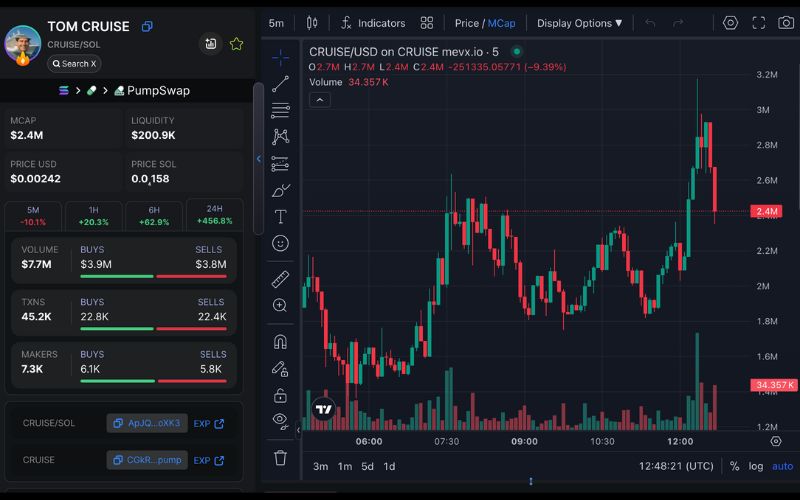This screenshot has height=500, width=800.
Task: Hide all drawings with eye icon
Action: [280, 421]
